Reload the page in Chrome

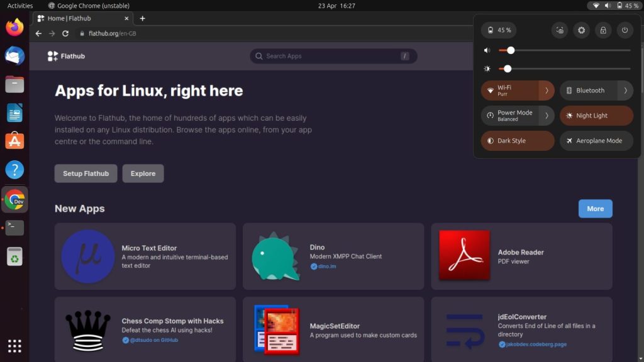65,33
